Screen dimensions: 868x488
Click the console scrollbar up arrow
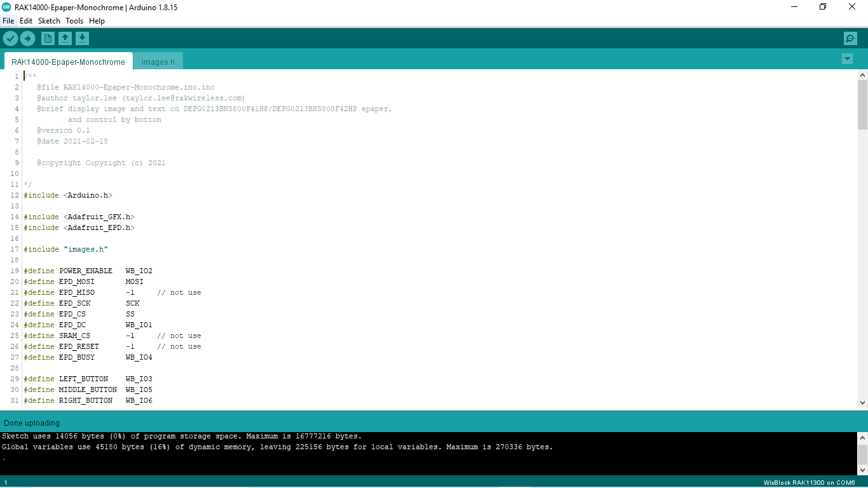click(x=862, y=438)
